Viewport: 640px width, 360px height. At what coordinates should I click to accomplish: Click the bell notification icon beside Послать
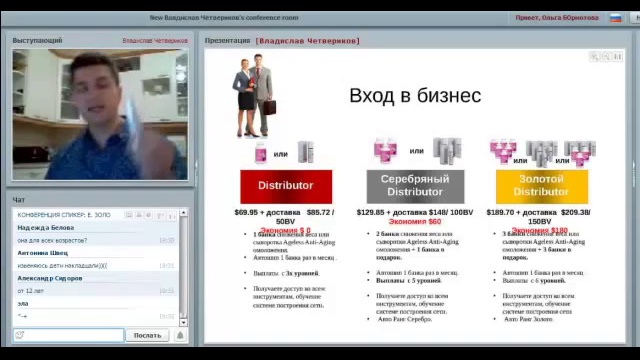pos(180,336)
